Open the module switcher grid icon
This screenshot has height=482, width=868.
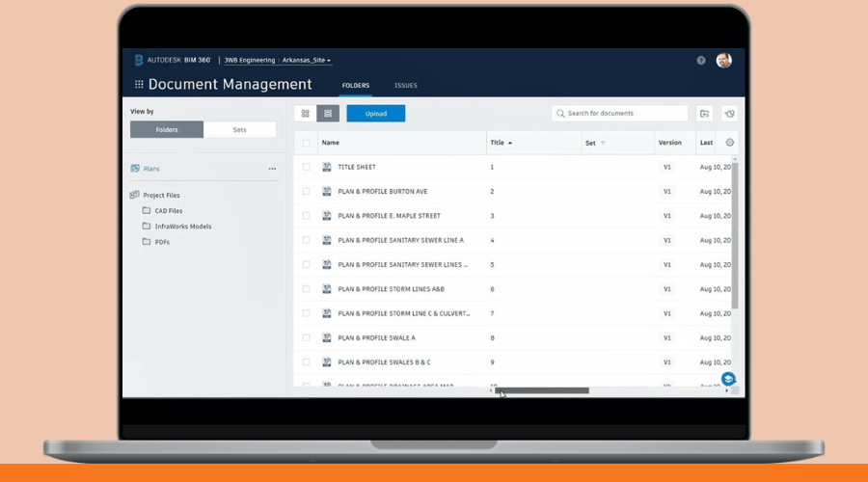139,85
